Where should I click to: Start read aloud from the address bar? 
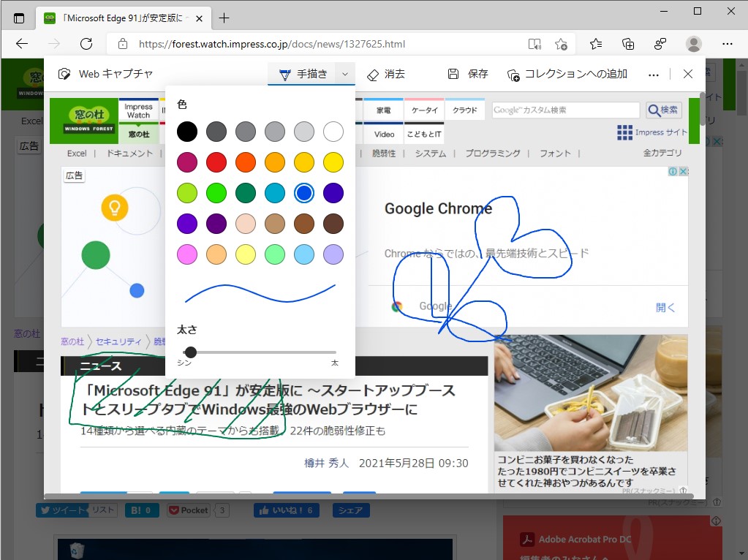pyautogui.click(x=534, y=44)
